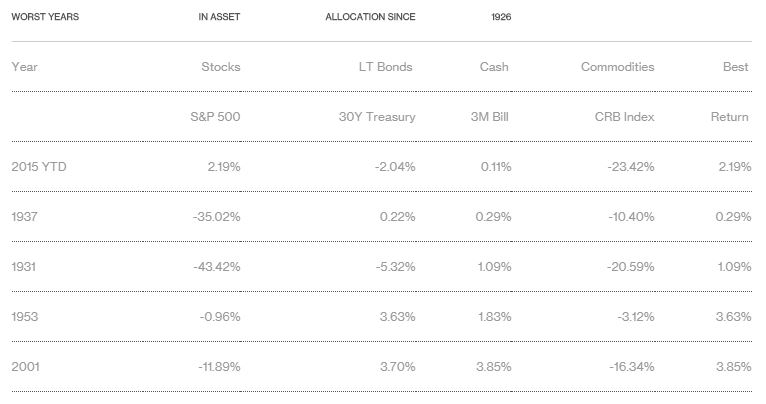The height and width of the screenshot is (404, 766).
Task: Click the WORST YEARS title text
Action: click(45, 17)
